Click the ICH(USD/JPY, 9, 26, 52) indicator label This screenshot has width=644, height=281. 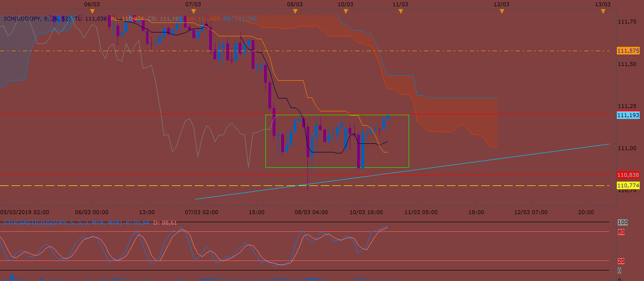(x=37, y=19)
